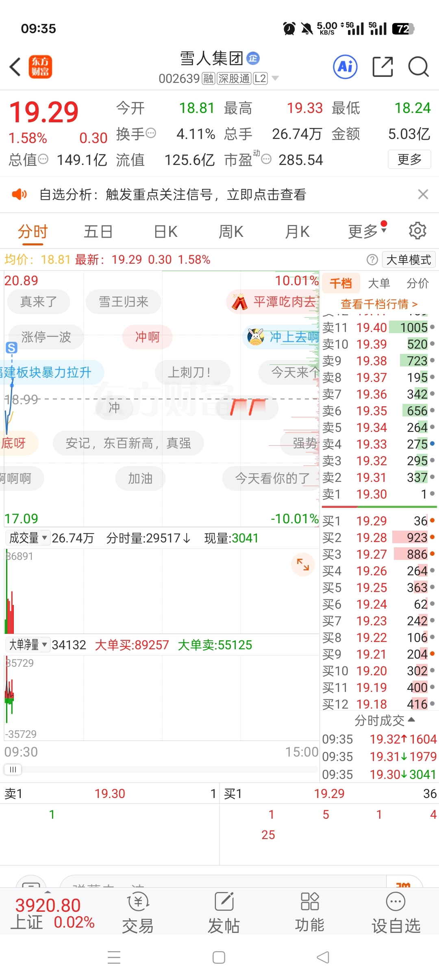Tap the question mark help icon

point(372,260)
